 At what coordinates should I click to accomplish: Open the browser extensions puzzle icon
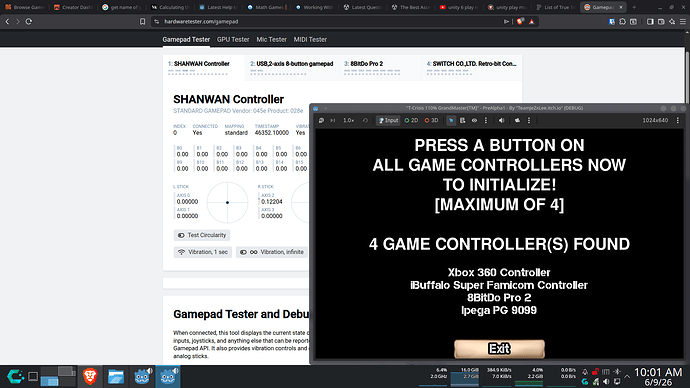tap(622, 21)
